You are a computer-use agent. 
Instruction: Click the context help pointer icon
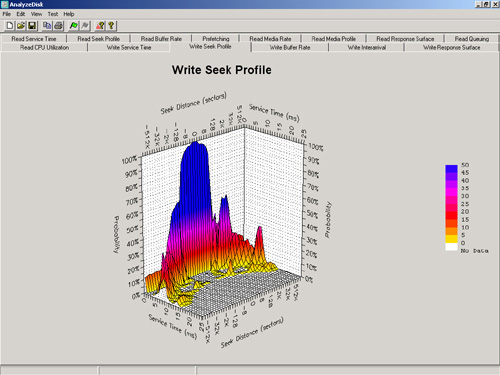[x=100, y=26]
